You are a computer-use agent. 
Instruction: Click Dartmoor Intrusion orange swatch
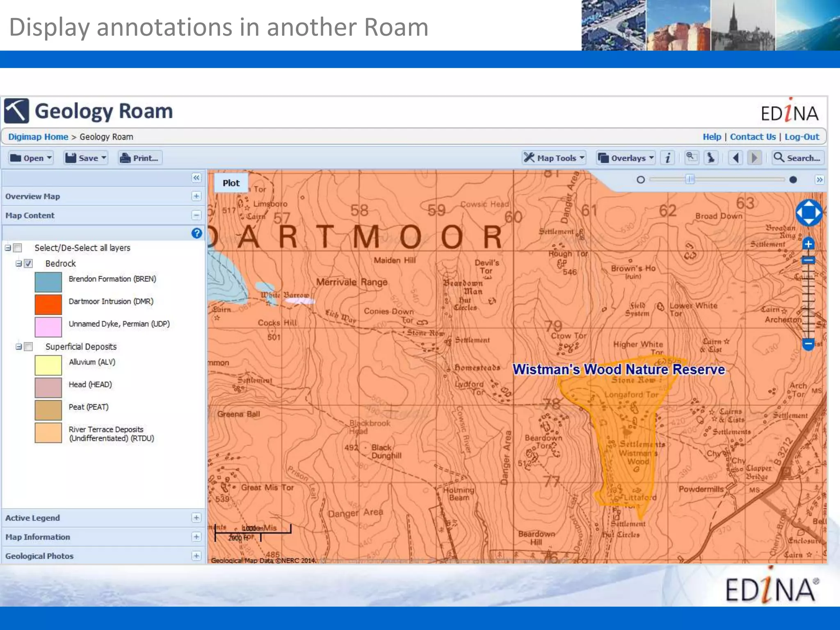tap(48, 304)
